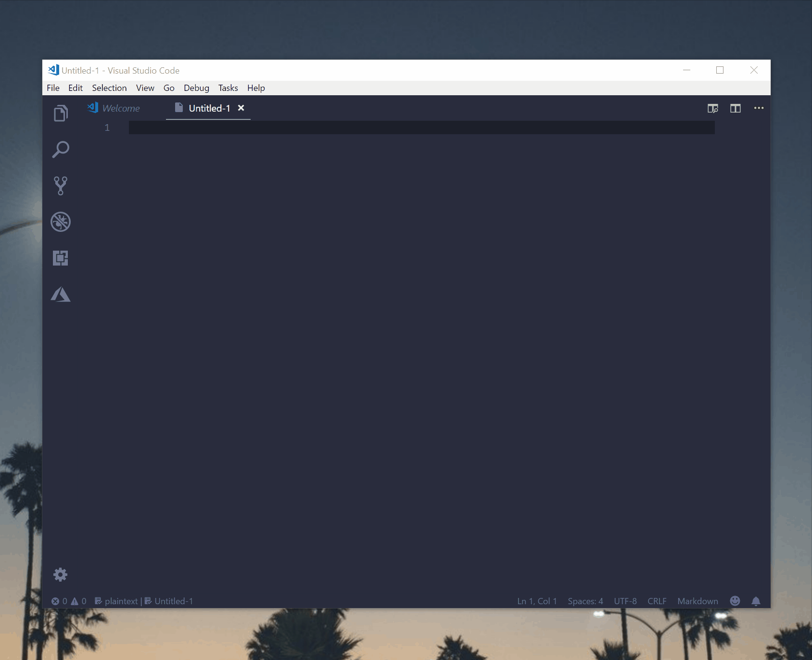Open the More Actions ellipsis menu

click(x=759, y=108)
